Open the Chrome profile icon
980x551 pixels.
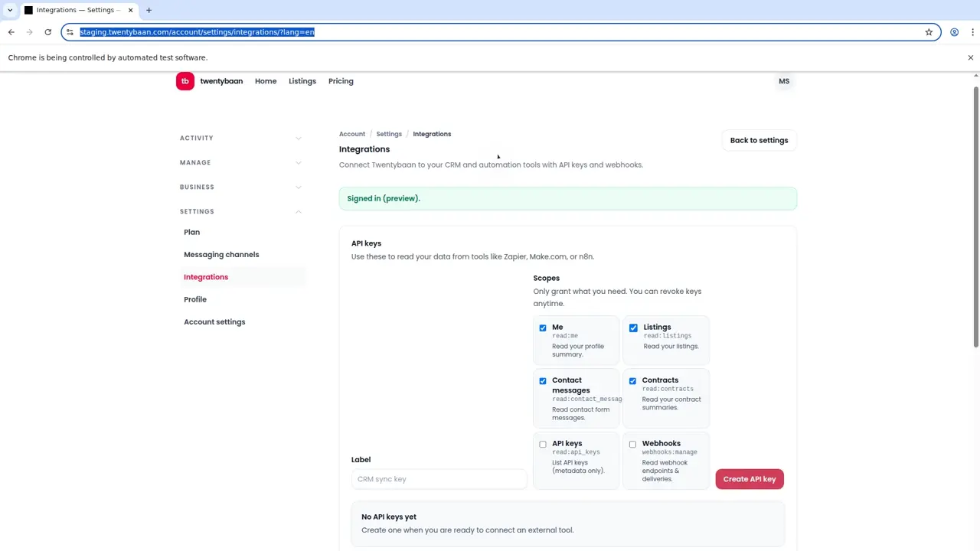click(x=954, y=32)
